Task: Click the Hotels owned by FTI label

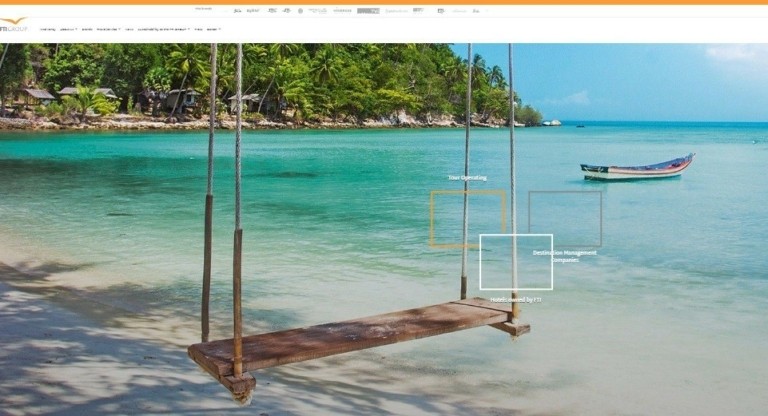Action: point(515,299)
